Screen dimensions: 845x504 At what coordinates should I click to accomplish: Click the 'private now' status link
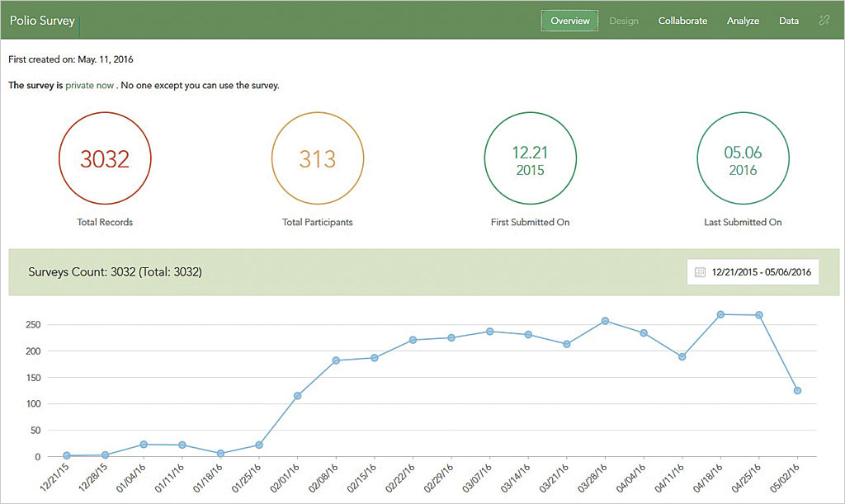[90, 85]
